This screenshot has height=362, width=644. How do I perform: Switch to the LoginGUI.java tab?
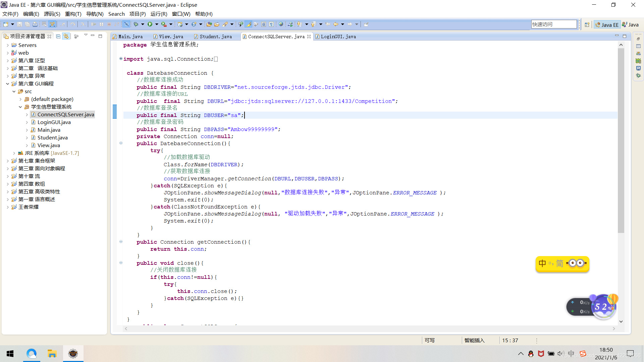click(x=338, y=37)
